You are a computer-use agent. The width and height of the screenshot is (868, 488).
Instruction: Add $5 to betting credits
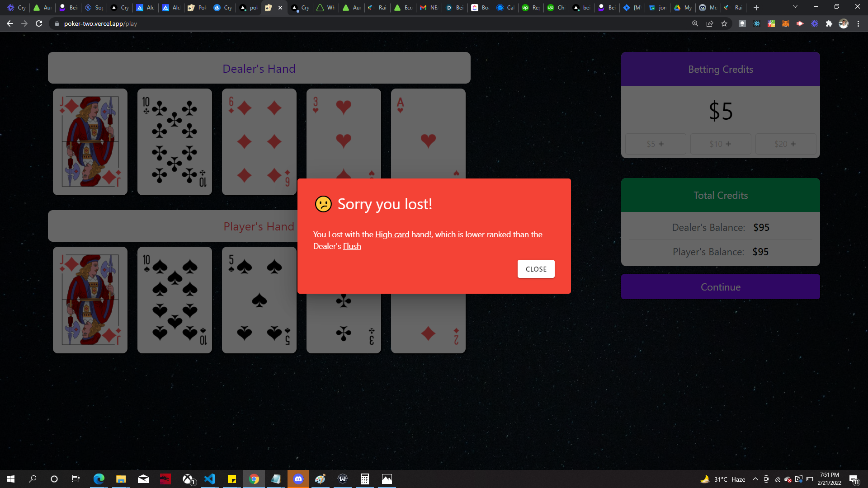point(655,144)
